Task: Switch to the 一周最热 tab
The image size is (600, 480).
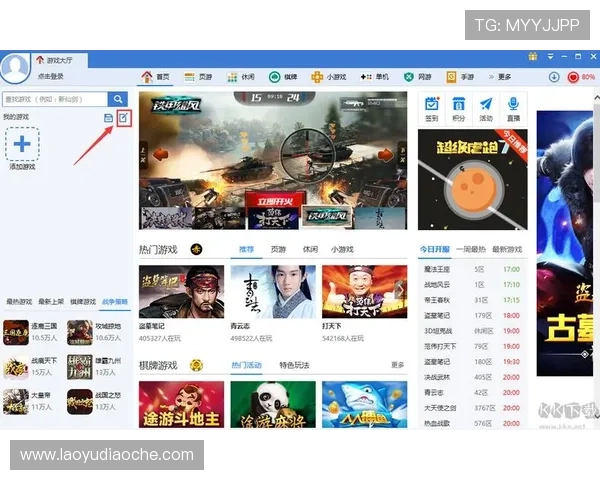Action: pos(470,249)
